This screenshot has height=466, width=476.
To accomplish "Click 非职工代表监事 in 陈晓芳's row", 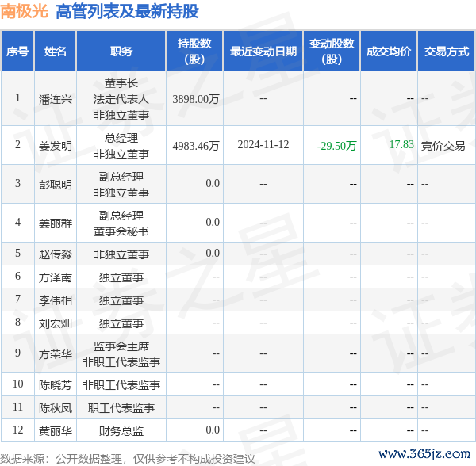I will [x=121, y=385].
